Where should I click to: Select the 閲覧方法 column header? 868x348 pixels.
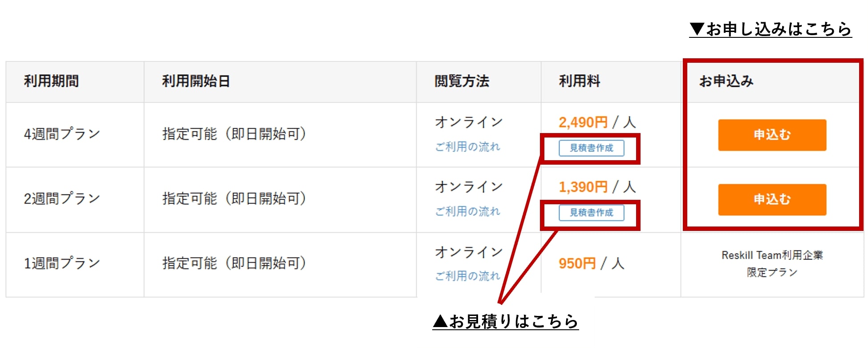462,81
